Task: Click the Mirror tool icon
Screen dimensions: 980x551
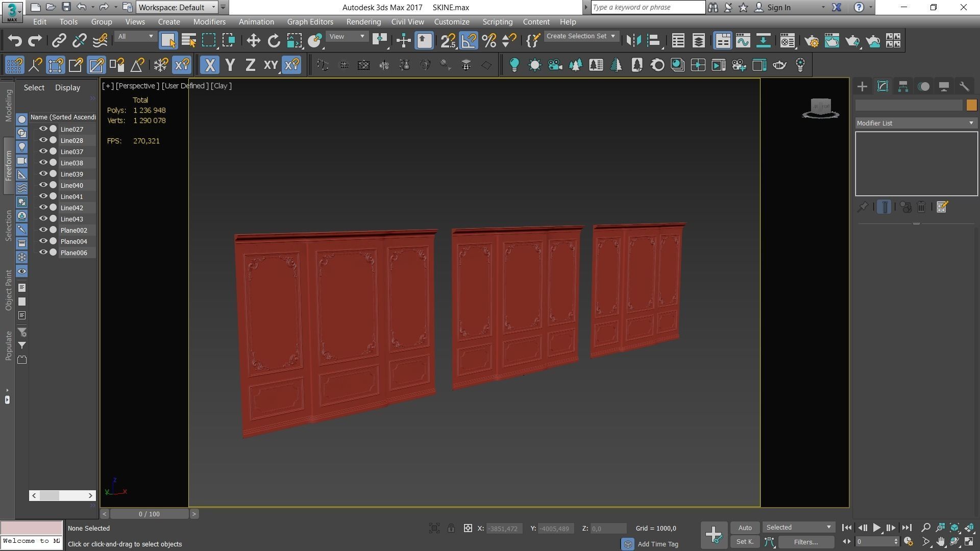Action: click(633, 41)
